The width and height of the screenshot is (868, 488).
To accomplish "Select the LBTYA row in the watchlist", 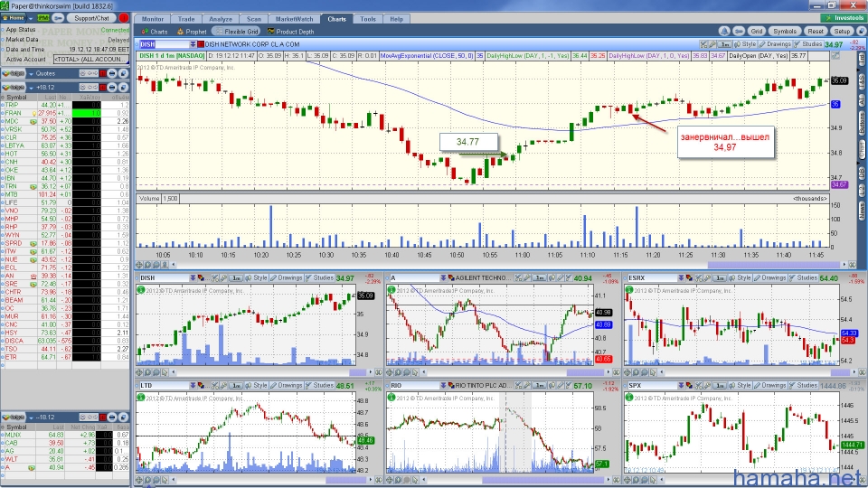I will click(65, 145).
